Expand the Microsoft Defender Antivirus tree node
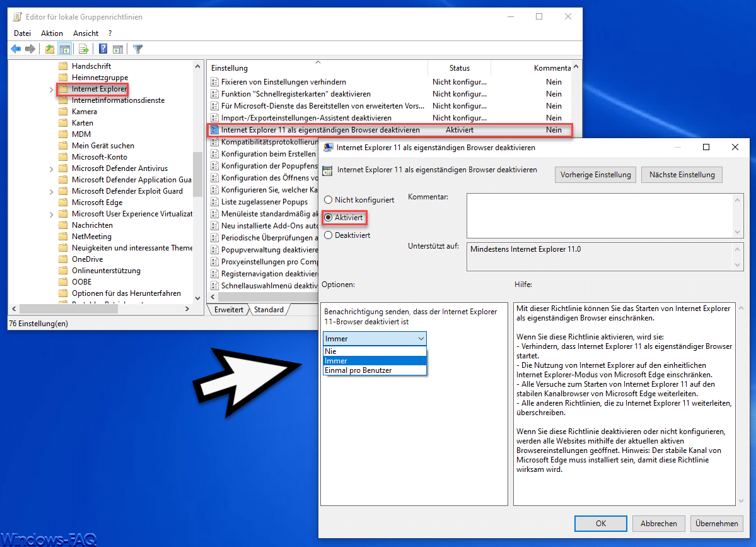Viewport: 756px width, 547px height. (x=51, y=168)
